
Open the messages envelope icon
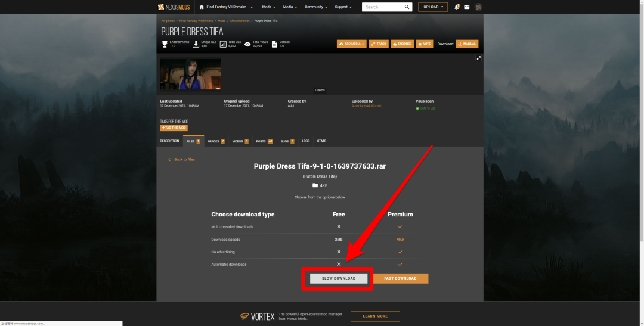(467, 7)
